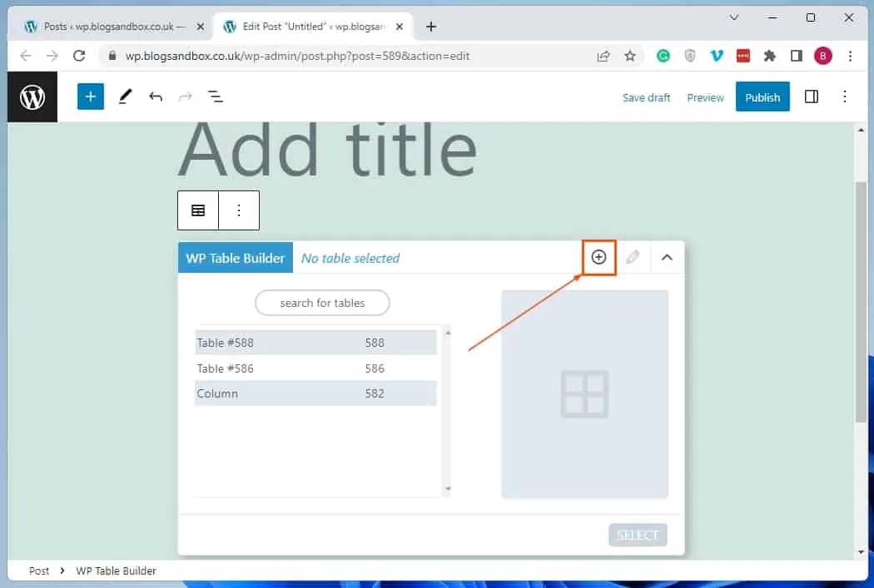The height and width of the screenshot is (588, 874).
Task: Open the profile avatar B
Action: 823,56
